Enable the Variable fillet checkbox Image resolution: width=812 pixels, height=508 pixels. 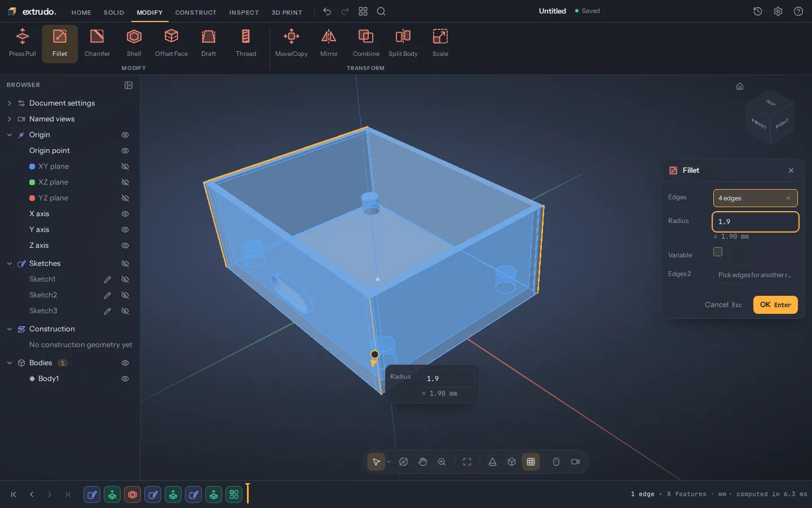click(x=718, y=252)
